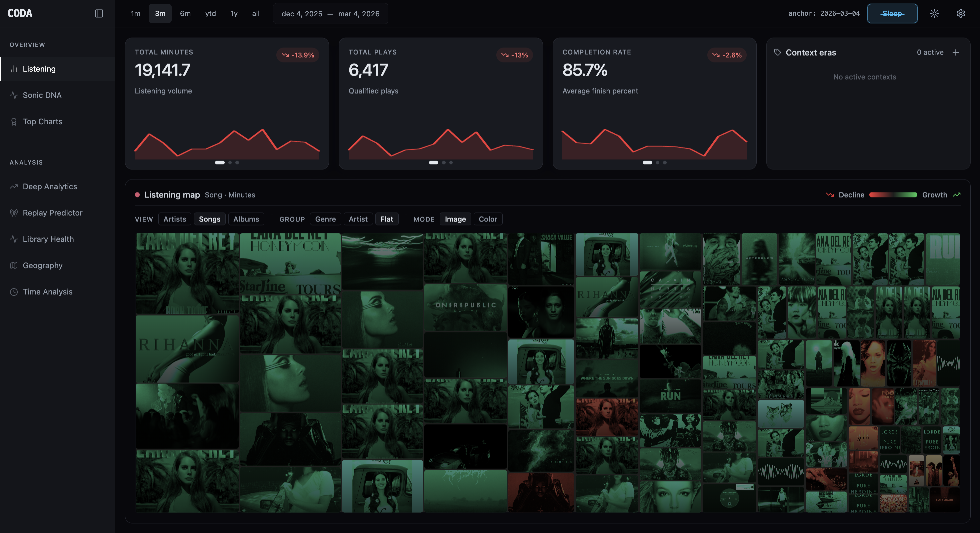Open settings with the gear icon
Screen dimensions: 980x533
point(961,13)
